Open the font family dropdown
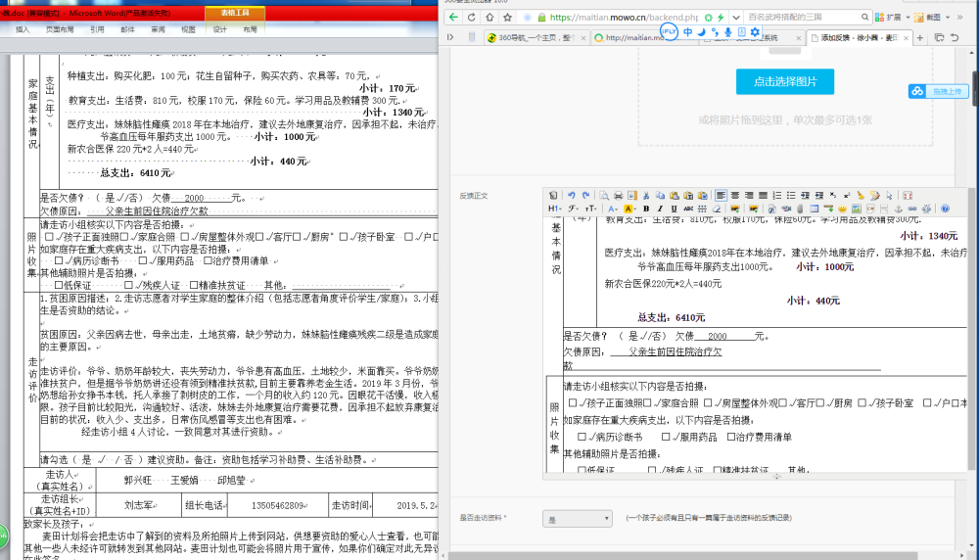The height and width of the screenshot is (560, 979). [x=573, y=210]
